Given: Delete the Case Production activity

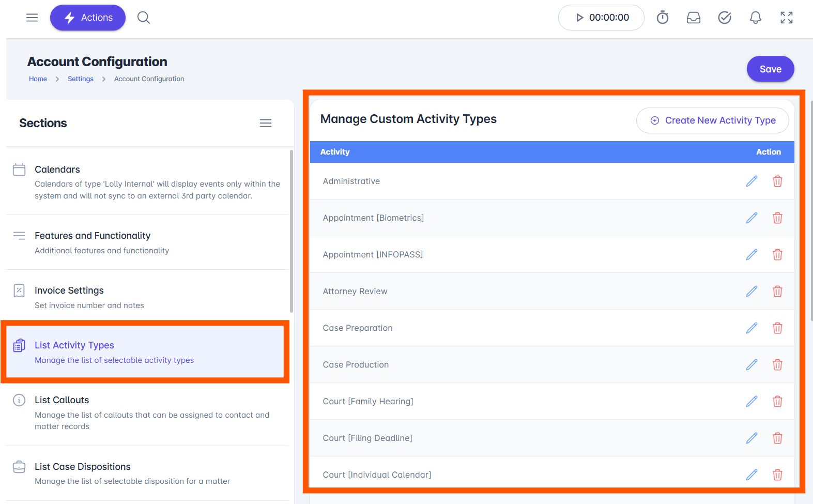Looking at the screenshot, I should pyautogui.click(x=777, y=364).
